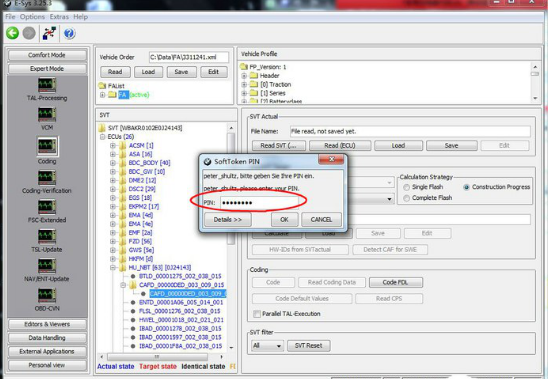Select the Complete Flash radio button

[406, 198]
